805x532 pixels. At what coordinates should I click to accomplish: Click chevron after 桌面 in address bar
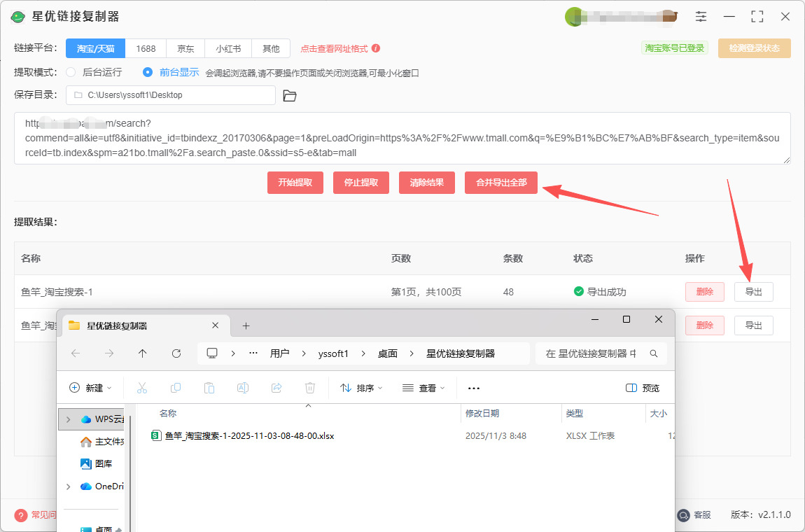pos(412,353)
